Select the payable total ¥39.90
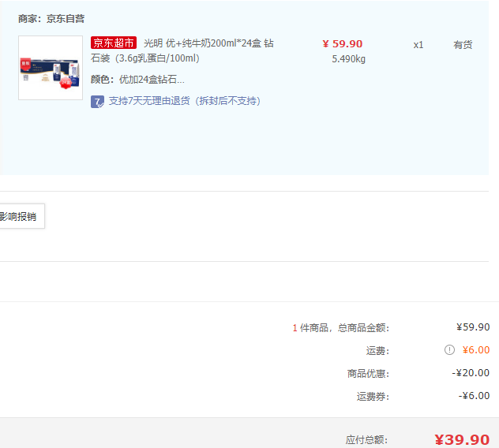 (x=462, y=440)
